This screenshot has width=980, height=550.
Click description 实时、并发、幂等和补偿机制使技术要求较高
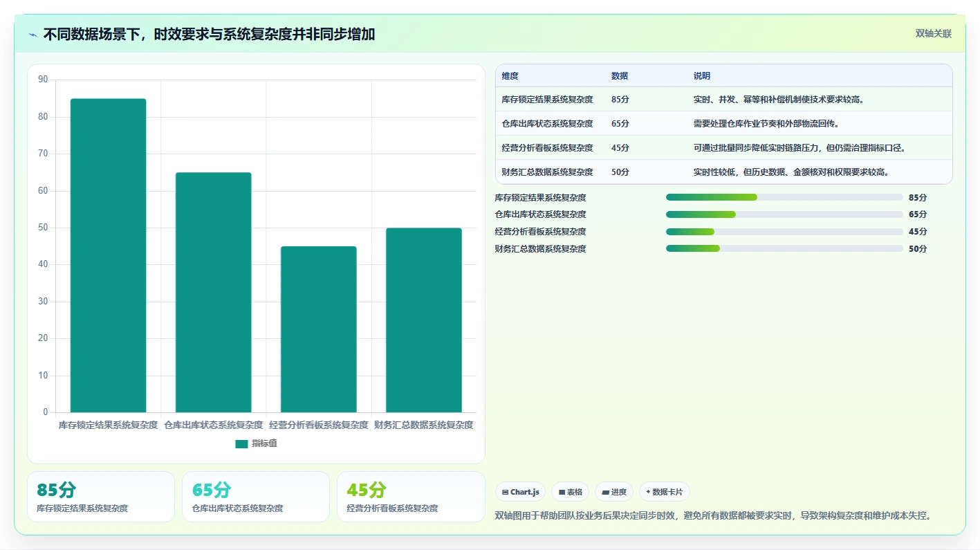tap(779, 100)
